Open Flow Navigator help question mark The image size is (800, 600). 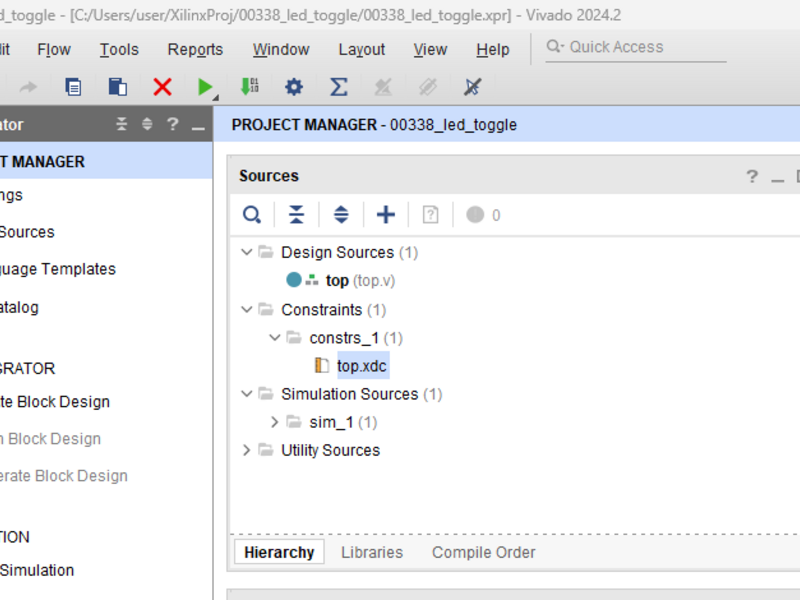click(x=173, y=124)
